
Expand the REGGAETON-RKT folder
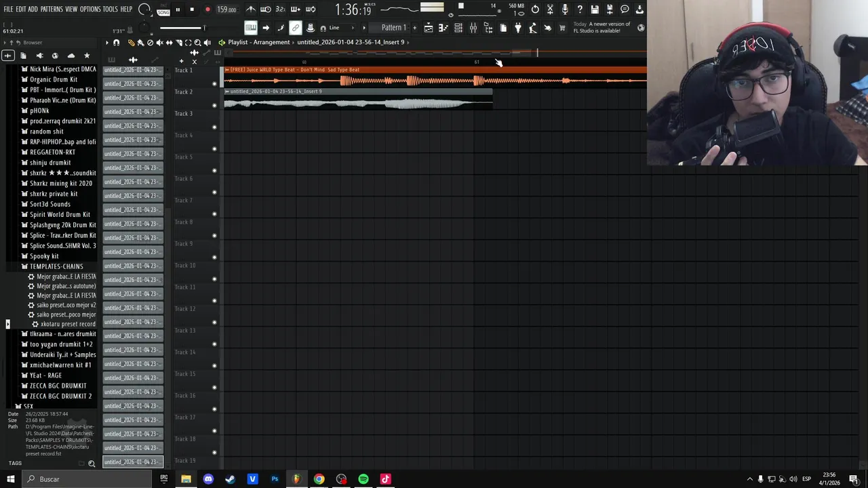[52, 152]
